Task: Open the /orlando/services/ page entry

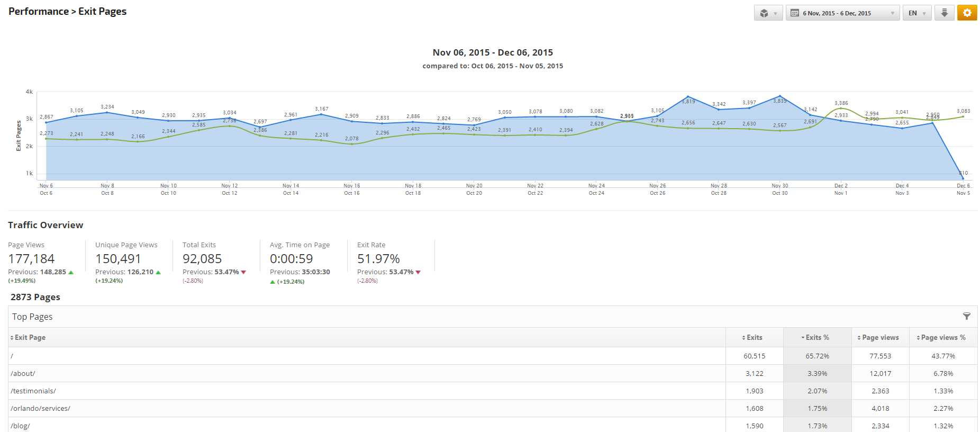Action: point(40,409)
